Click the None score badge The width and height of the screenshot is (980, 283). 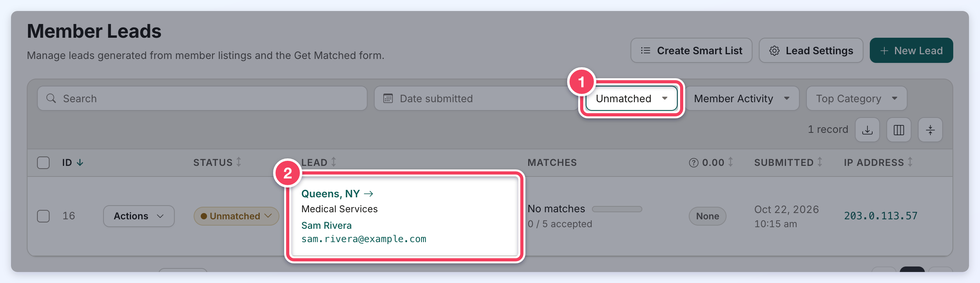click(708, 216)
